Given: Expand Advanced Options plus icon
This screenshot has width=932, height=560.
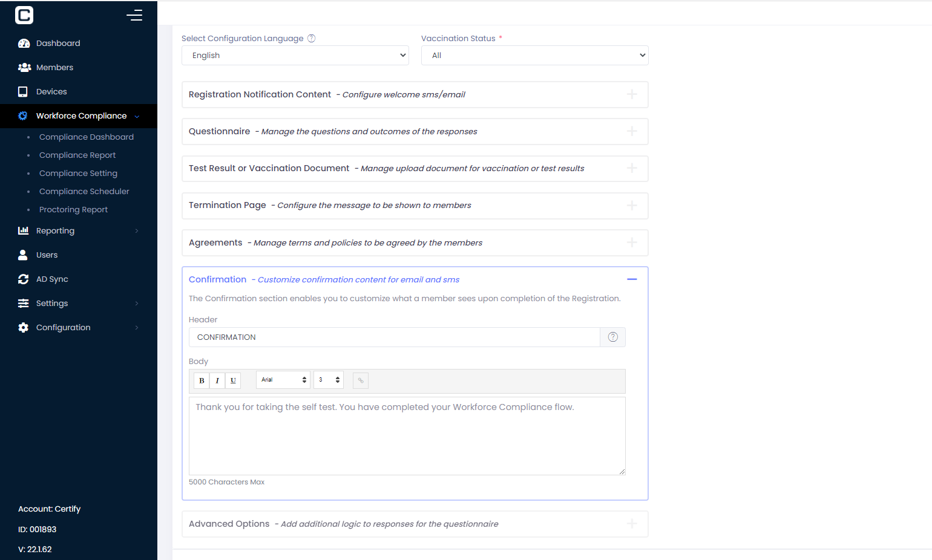Looking at the screenshot, I should click(632, 524).
